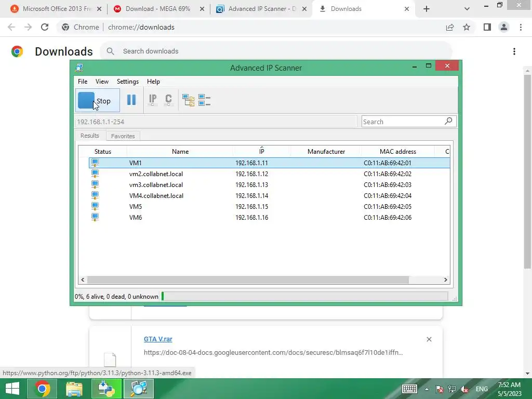Open the GTA V.rar download link

click(x=158, y=339)
